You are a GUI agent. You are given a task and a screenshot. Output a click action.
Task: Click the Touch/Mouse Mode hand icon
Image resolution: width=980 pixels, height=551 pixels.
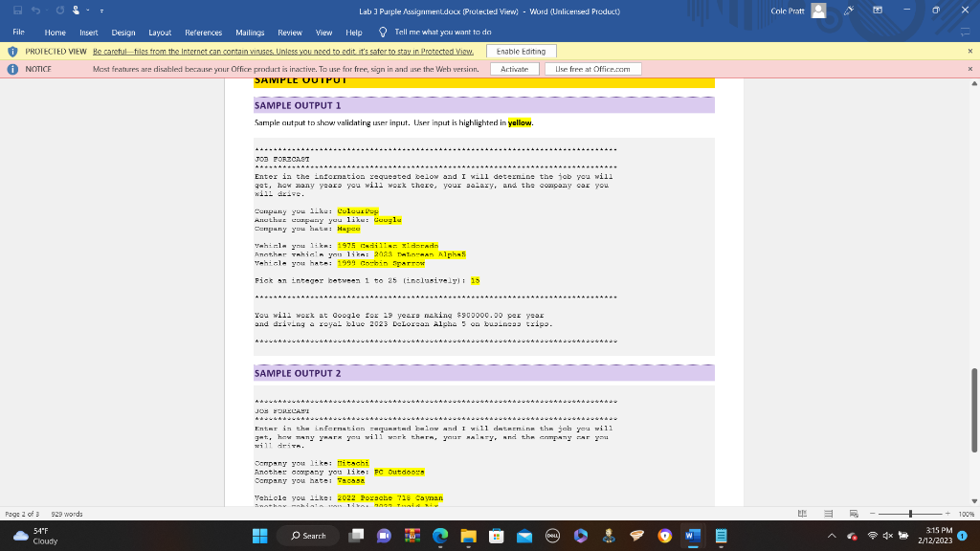pyautogui.click(x=76, y=11)
